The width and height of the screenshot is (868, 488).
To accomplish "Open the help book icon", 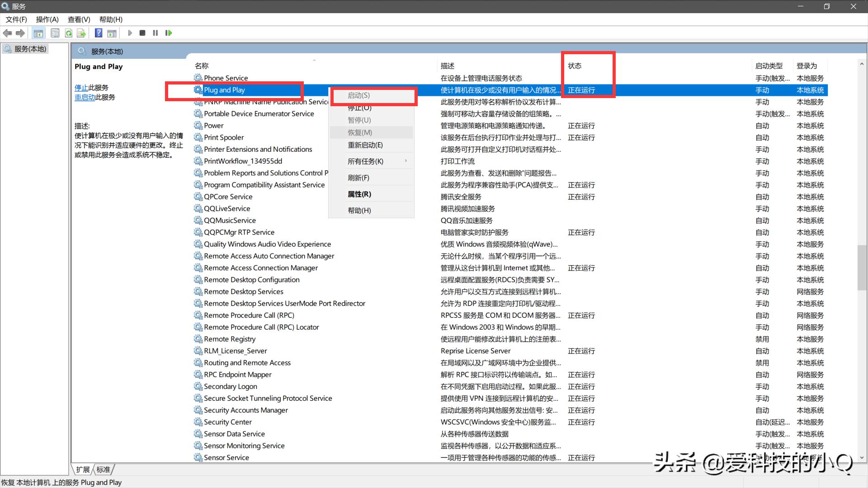I will (98, 33).
